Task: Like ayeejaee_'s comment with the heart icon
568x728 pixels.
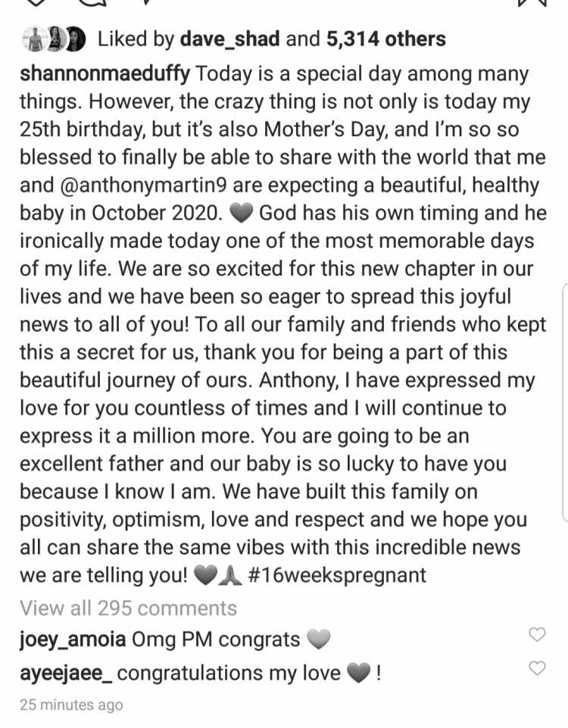Action: pyautogui.click(x=537, y=668)
